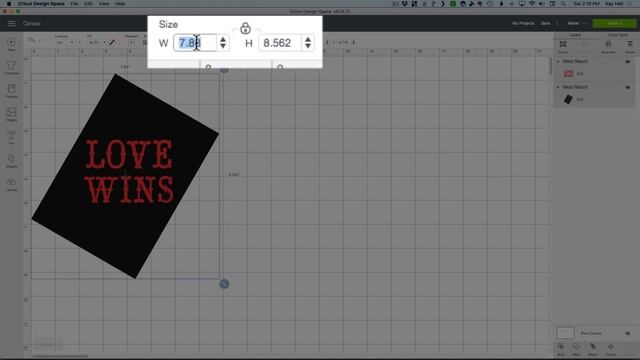Image resolution: width=640 pixels, height=360 pixels.
Task: Open the Linetype dropdown
Action: [x=65, y=42]
